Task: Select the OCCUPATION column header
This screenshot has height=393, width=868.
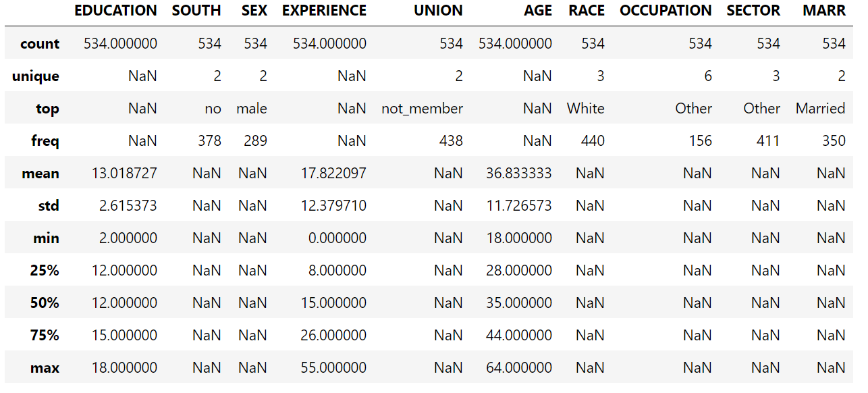Action: [x=666, y=11]
